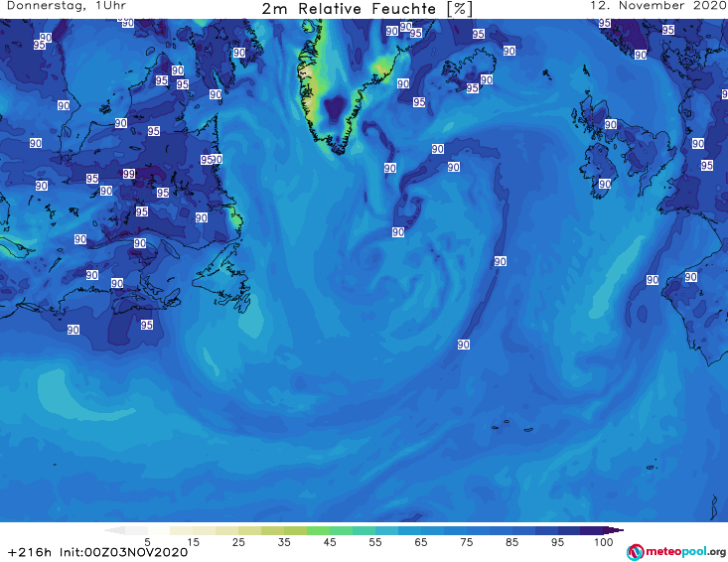Click legend tick value '55'
This screenshot has width=728, height=562.
[x=375, y=541]
